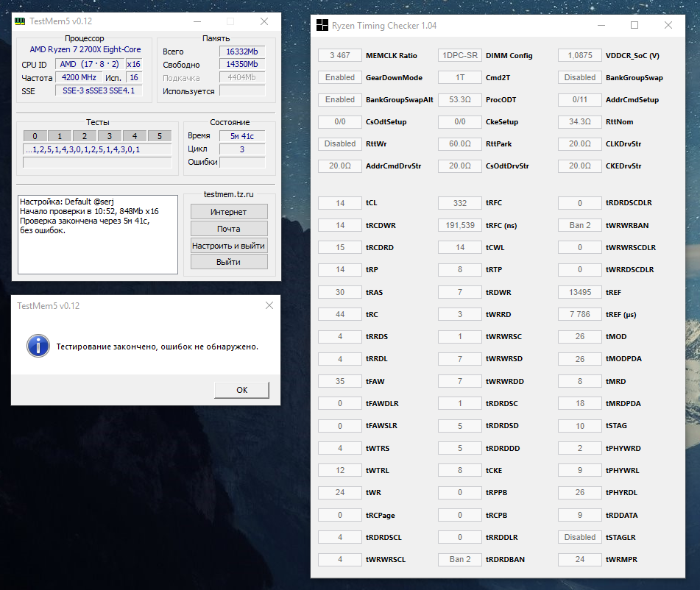Click AMD Ryzen 7 2700X Eight-Core text
700x590 pixels.
[x=85, y=49]
